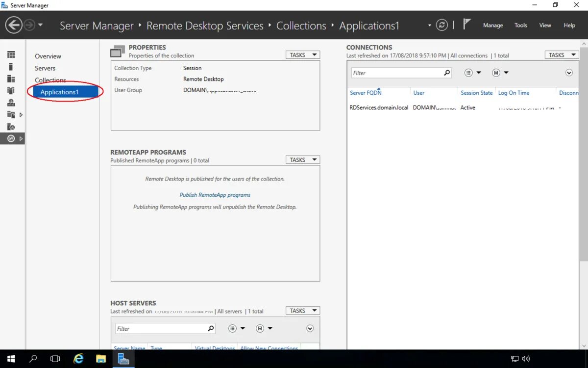Open taskbar Search

33,359
